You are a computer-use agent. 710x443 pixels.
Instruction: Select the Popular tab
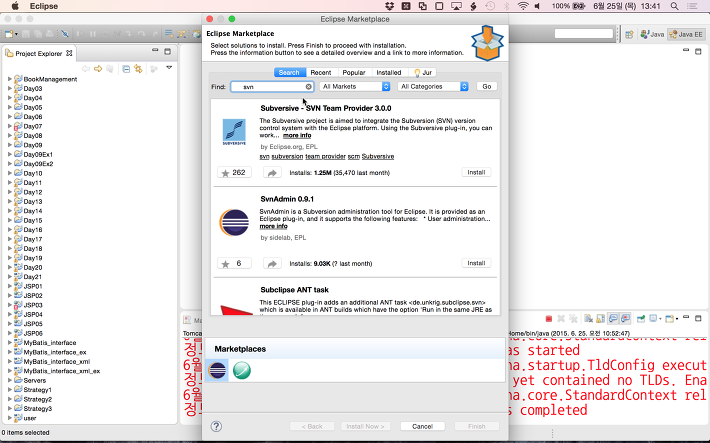point(354,72)
